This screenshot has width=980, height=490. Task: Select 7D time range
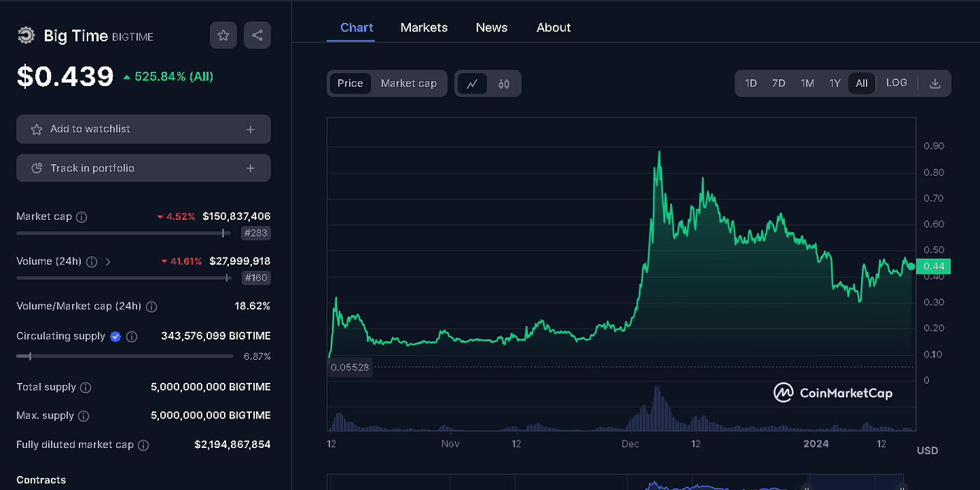coord(778,83)
